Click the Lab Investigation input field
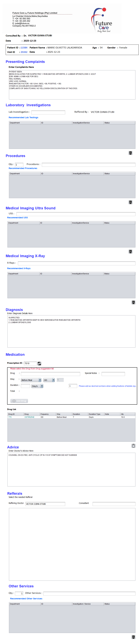This screenshot has height=644, width=139. [48, 113]
